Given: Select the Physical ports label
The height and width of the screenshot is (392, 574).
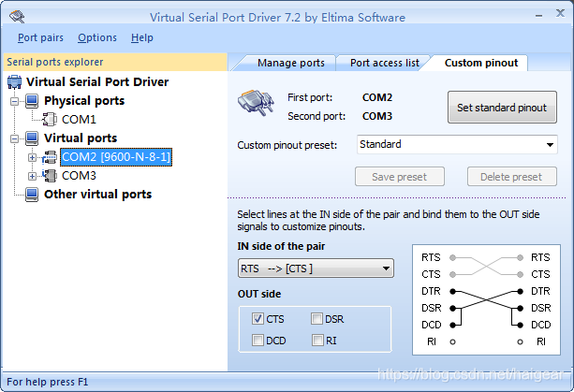Looking at the screenshot, I should click(84, 100).
